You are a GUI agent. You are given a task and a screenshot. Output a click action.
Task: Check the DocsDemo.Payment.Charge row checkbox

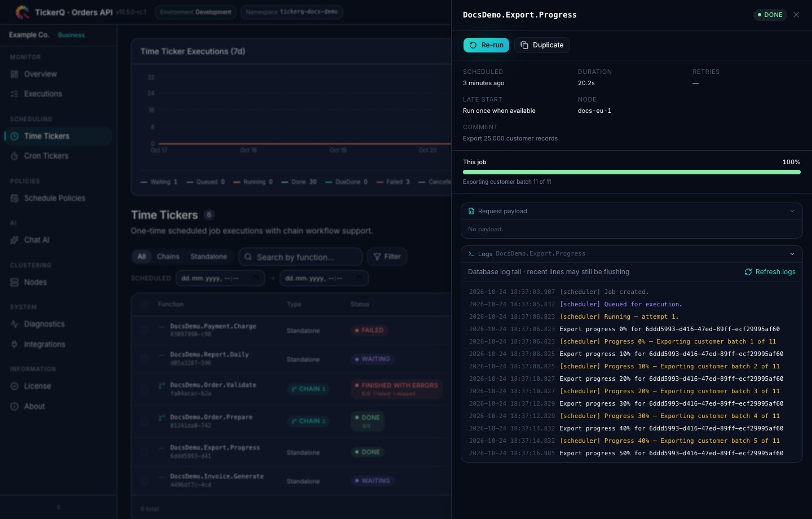coord(144,330)
